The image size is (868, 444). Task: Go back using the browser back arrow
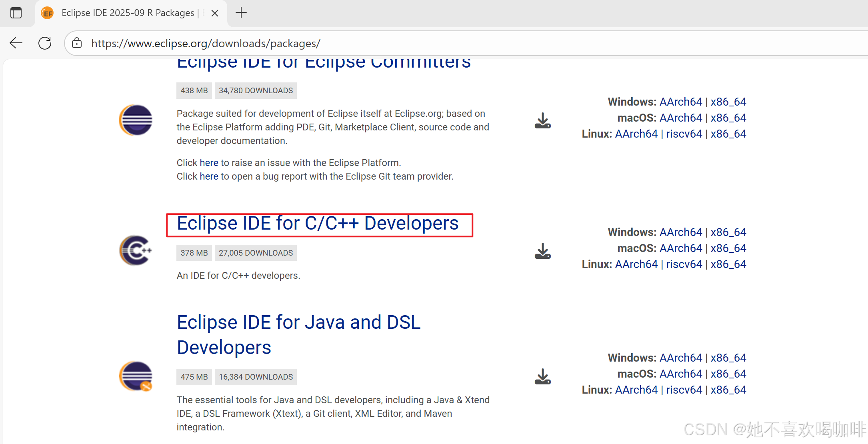click(x=16, y=43)
